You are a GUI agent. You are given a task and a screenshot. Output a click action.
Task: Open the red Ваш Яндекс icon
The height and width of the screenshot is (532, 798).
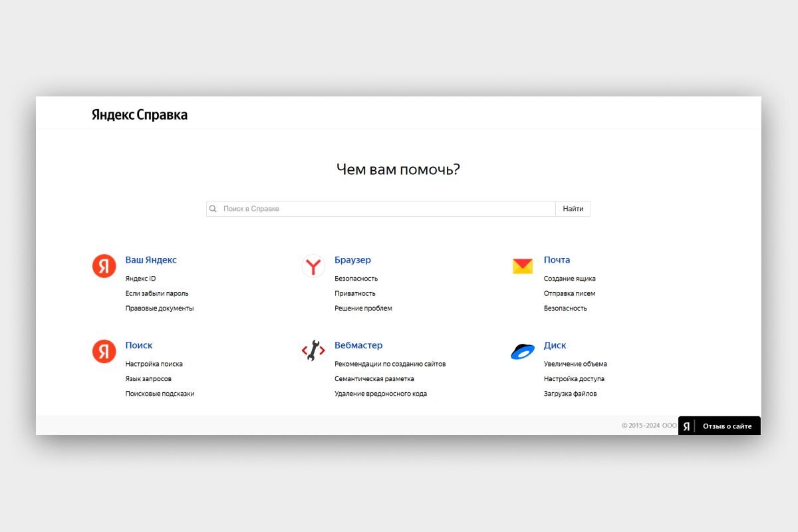(x=104, y=266)
